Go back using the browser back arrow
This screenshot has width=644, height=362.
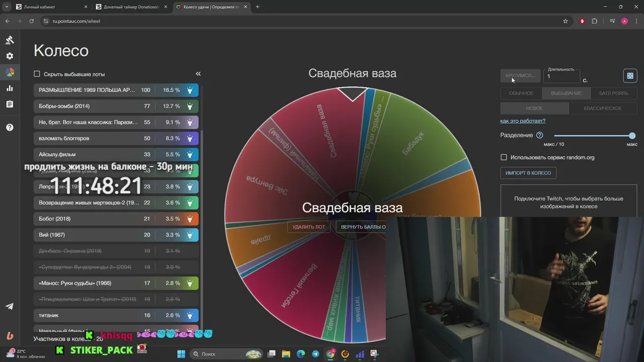pos(8,21)
